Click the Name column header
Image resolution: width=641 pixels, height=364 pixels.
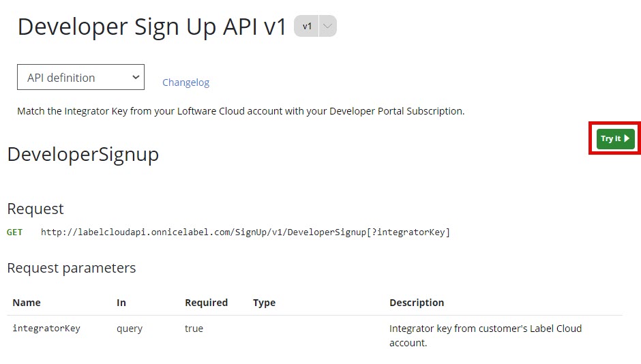click(x=27, y=303)
